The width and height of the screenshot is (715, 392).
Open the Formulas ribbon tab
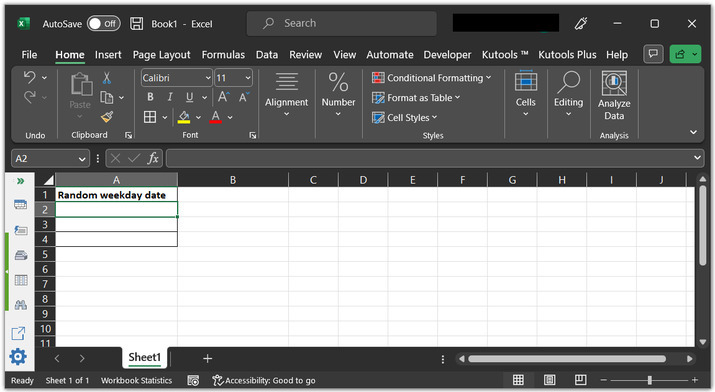tap(223, 55)
